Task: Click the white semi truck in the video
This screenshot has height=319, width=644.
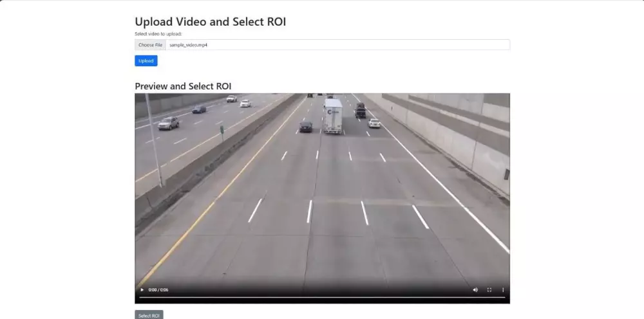Action: click(x=333, y=116)
